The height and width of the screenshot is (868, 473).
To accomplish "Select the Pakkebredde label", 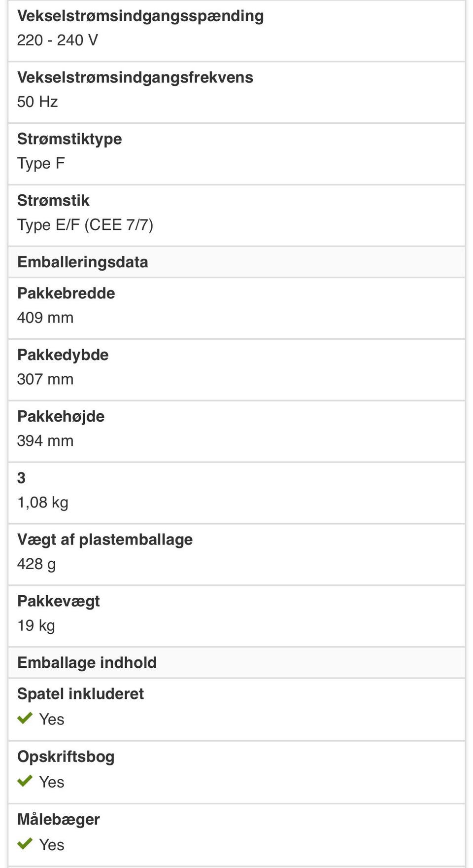I will point(66,293).
